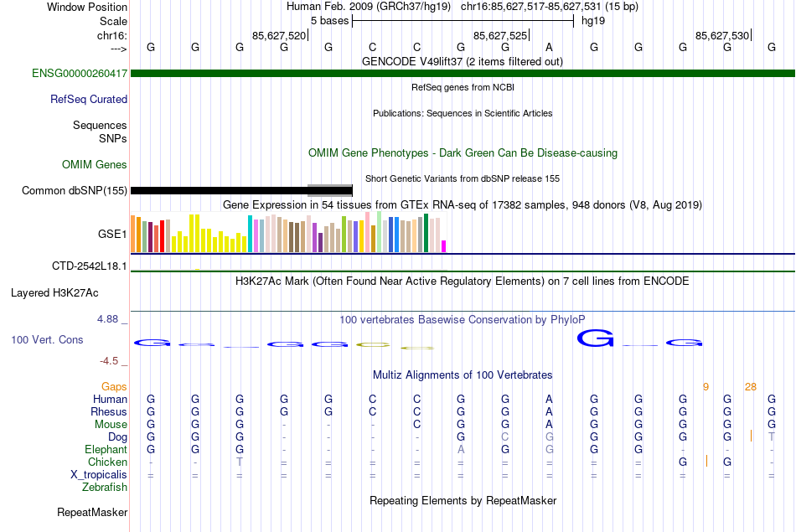Click the grey T in Chicken row
This screenshot has width=796, height=532.
click(x=240, y=462)
